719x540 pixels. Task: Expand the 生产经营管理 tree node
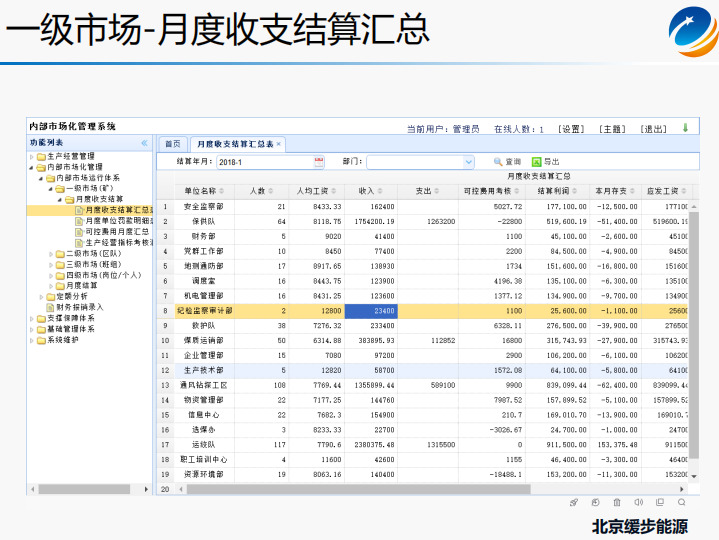coord(32,156)
